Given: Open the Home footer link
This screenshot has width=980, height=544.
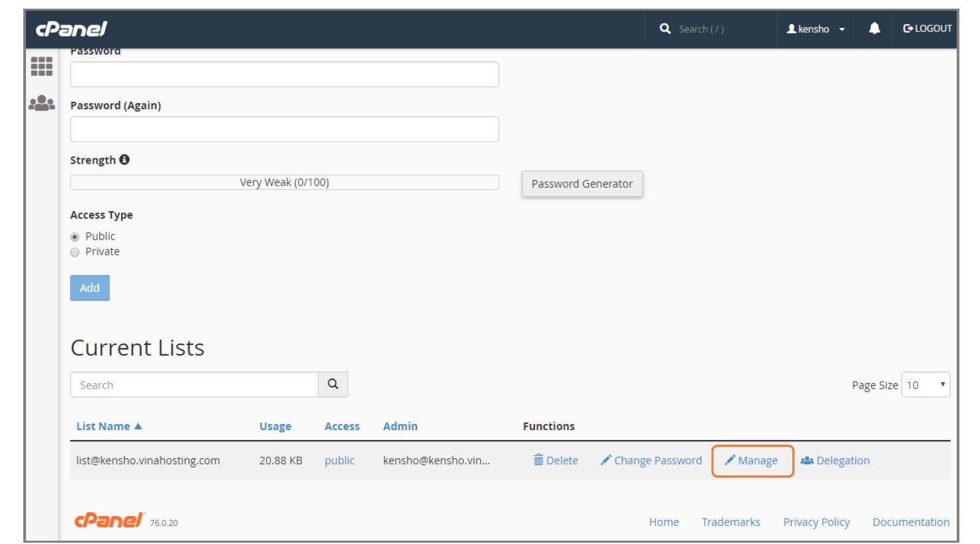Looking at the screenshot, I should (x=664, y=522).
